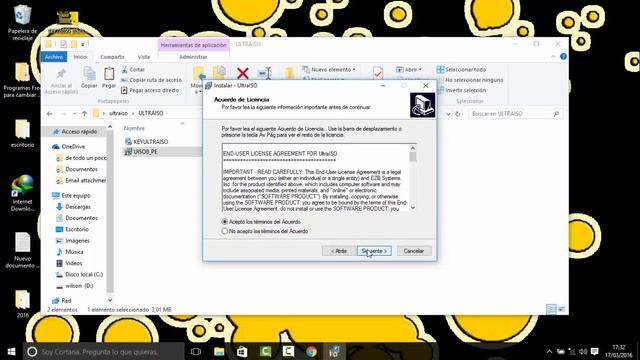Image resolution: width=640 pixels, height=360 pixels.
Task: Click the Pegar icon in the ribbon
Action: (x=109, y=77)
